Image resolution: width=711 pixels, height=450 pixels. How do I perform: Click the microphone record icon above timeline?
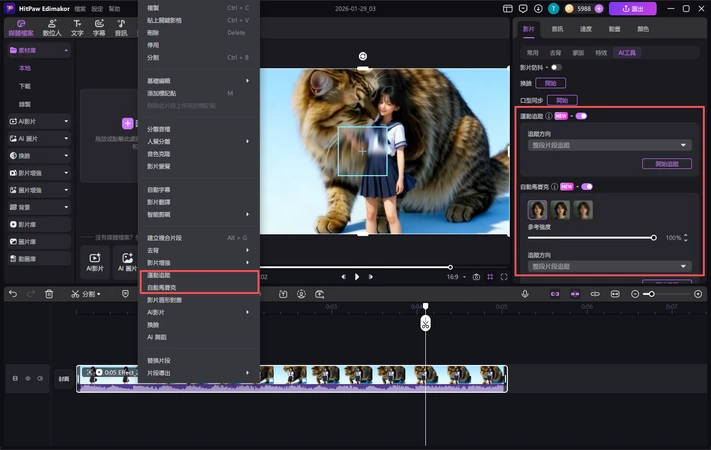coord(525,294)
